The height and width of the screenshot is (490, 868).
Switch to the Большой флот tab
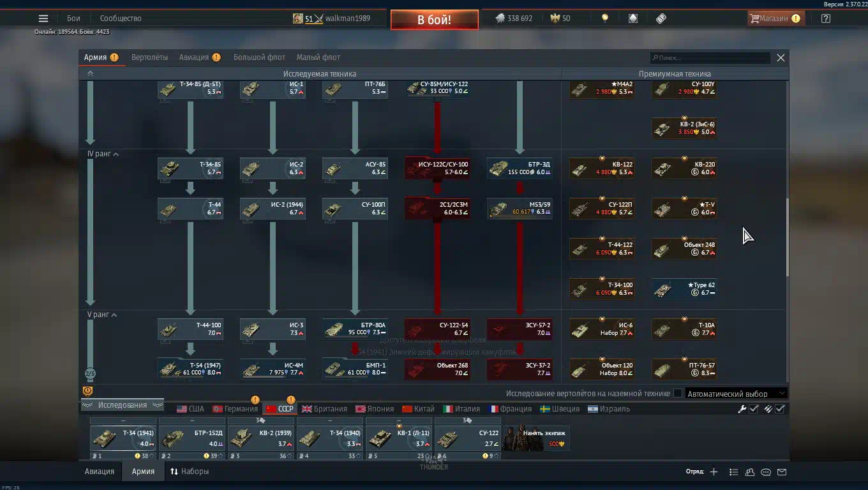click(x=259, y=57)
